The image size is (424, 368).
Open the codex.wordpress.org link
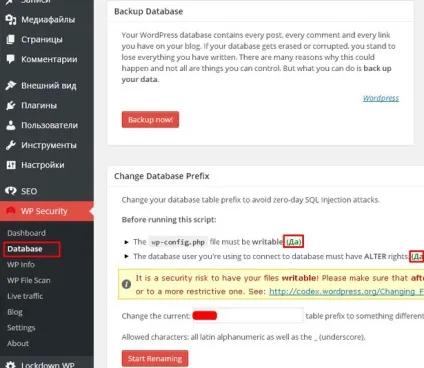(x=347, y=292)
